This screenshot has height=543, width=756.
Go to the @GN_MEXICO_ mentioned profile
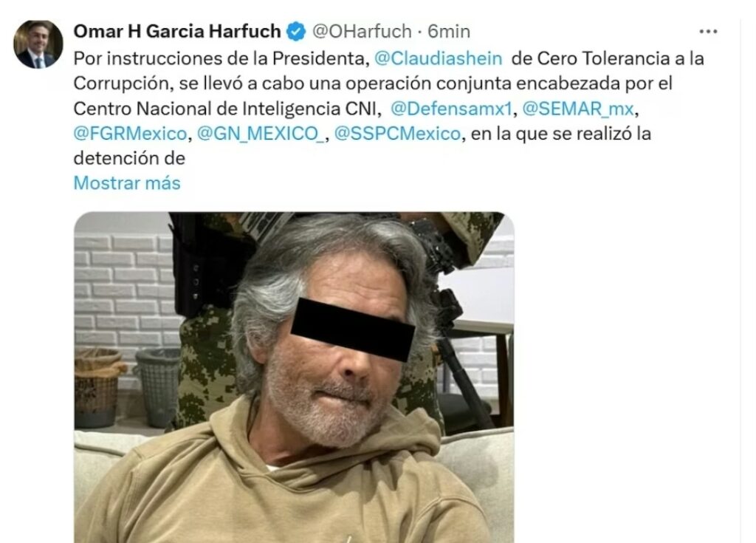pos(261,134)
